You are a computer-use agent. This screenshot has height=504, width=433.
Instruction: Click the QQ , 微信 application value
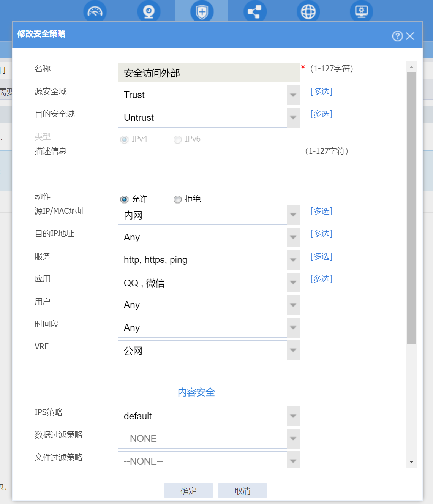pyautogui.click(x=144, y=283)
